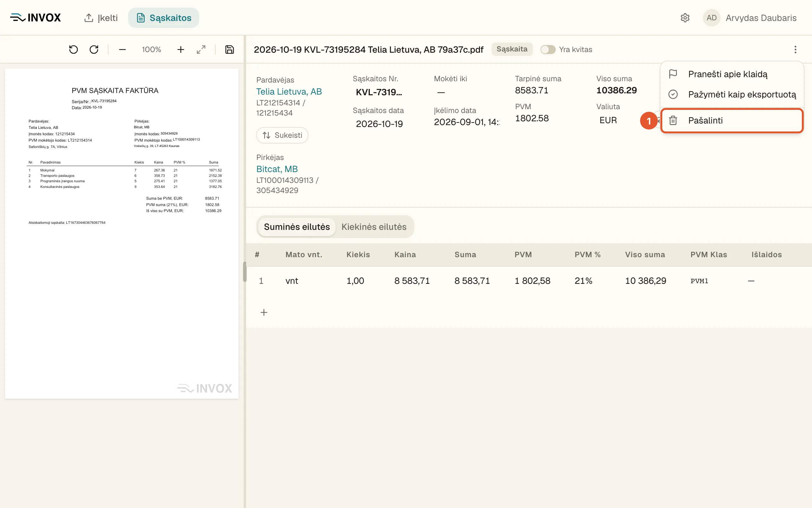The width and height of the screenshot is (812, 508).
Task: Expand the preview to fullscreen
Action: tap(201, 50)
